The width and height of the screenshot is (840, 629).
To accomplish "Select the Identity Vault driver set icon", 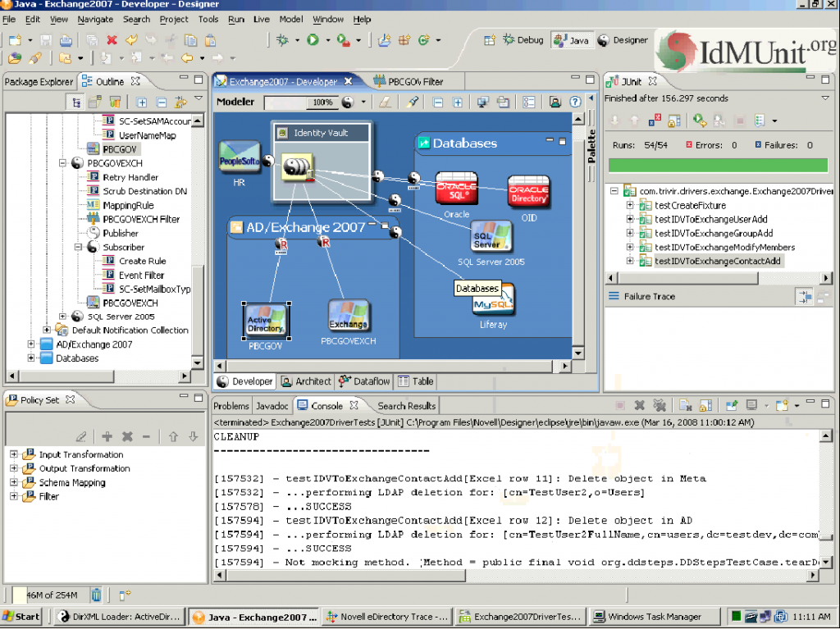I will click(x=298, y=167).
